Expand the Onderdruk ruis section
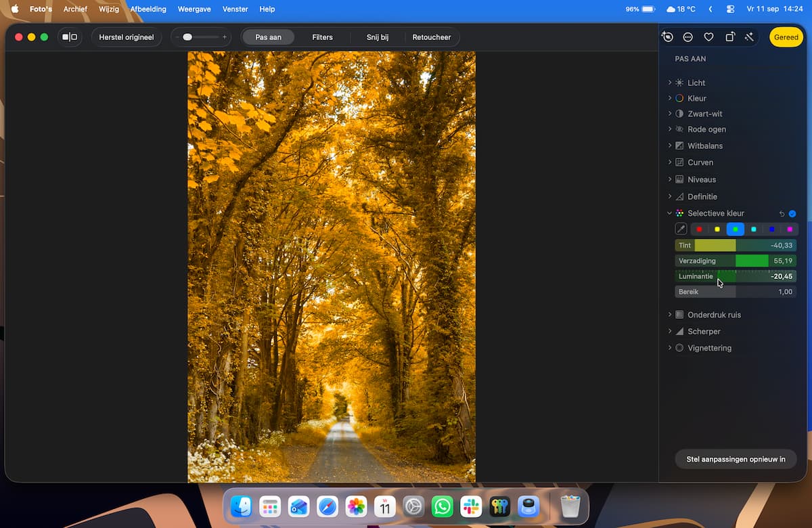This screenshot has height=528, width=812. [670, 315]
